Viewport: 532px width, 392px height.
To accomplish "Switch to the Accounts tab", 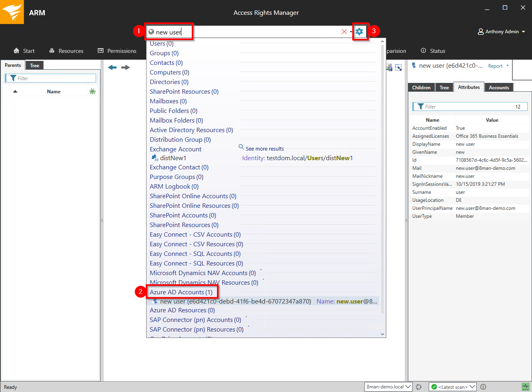I will (x=498, y=88).
